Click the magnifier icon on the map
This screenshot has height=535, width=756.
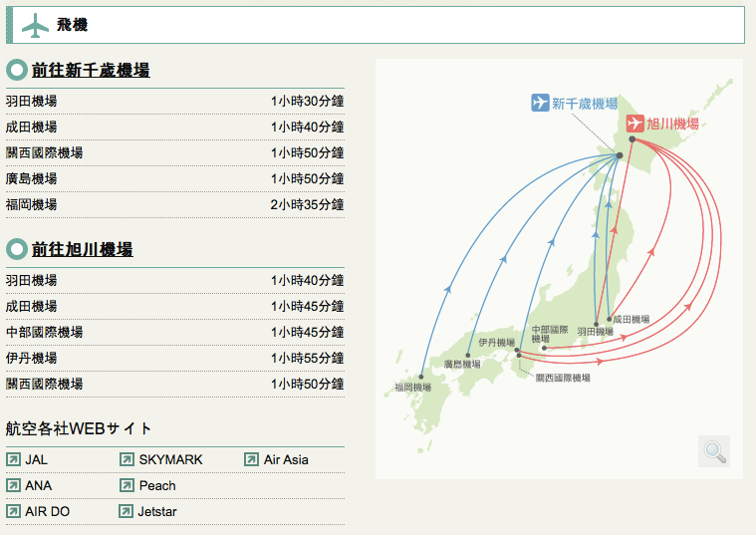[714, 451]
